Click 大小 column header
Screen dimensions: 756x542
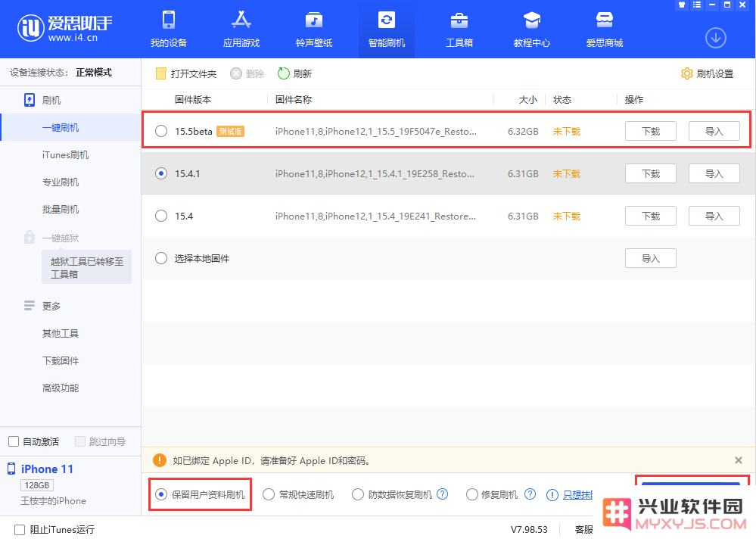(527, 99)
